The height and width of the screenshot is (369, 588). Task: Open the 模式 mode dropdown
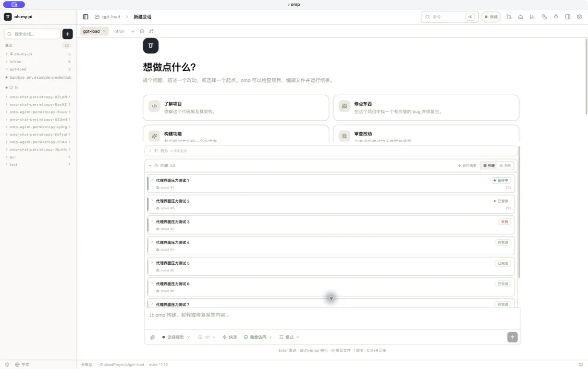coord(289,337)
